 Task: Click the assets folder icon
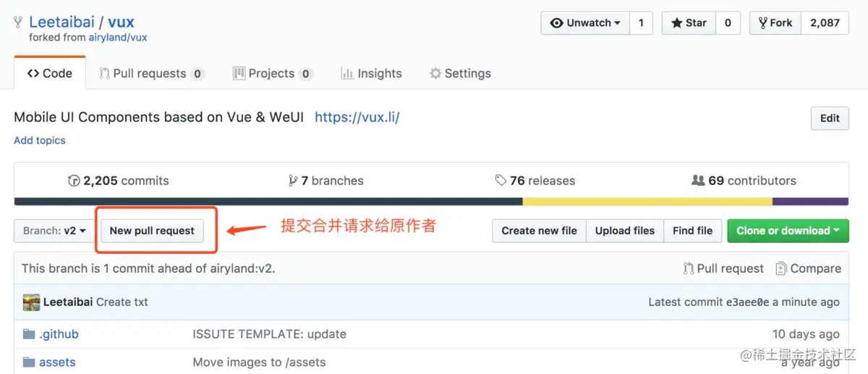(29, 362)
